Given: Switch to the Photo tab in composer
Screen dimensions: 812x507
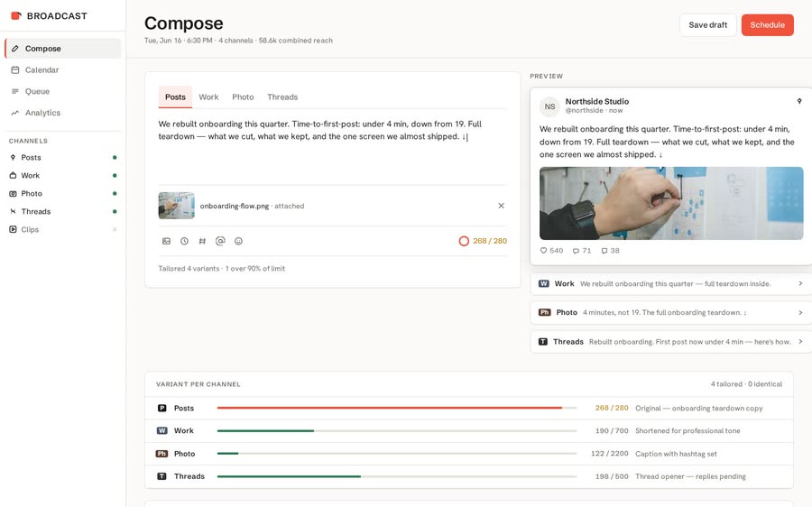Looking at the screenshot, I should click(243, 97).
